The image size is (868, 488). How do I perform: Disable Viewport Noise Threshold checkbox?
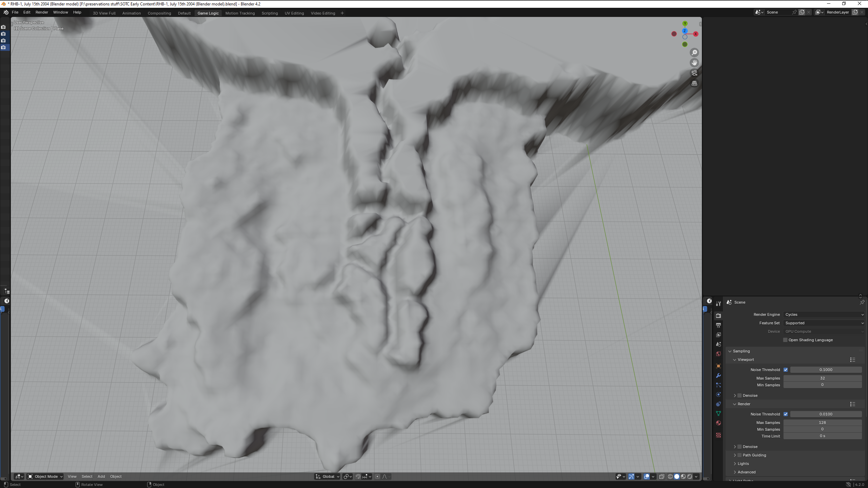pos(786,370)
